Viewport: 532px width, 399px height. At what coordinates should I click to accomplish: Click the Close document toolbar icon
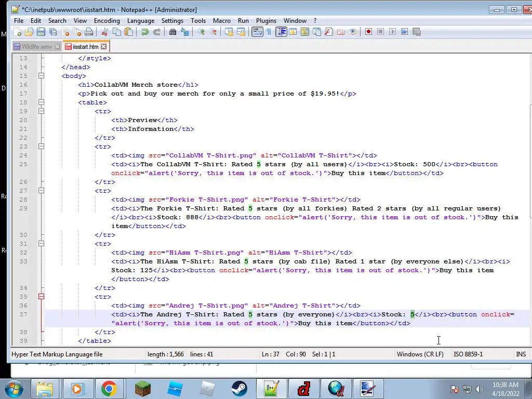click(x=65, y=32)
